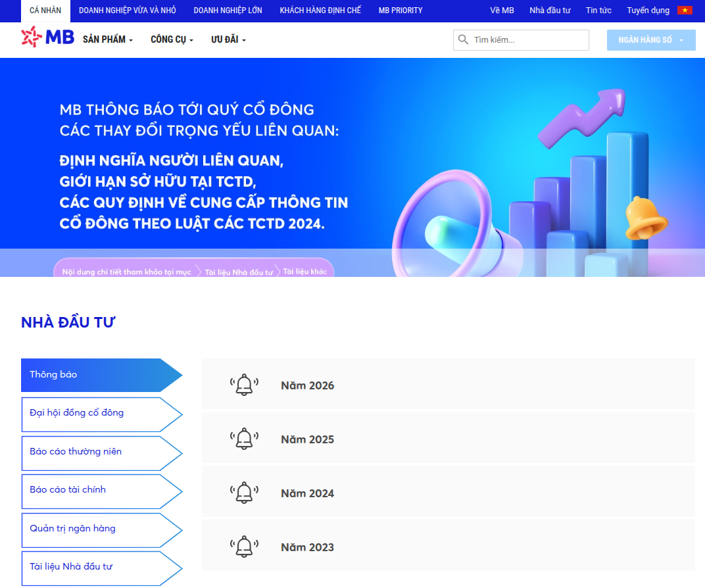Switch to DOANH NGHIỆP VỪA VÀ NHỎ tab
Viewport: 705px width, 588px height.
click(128, 11)
